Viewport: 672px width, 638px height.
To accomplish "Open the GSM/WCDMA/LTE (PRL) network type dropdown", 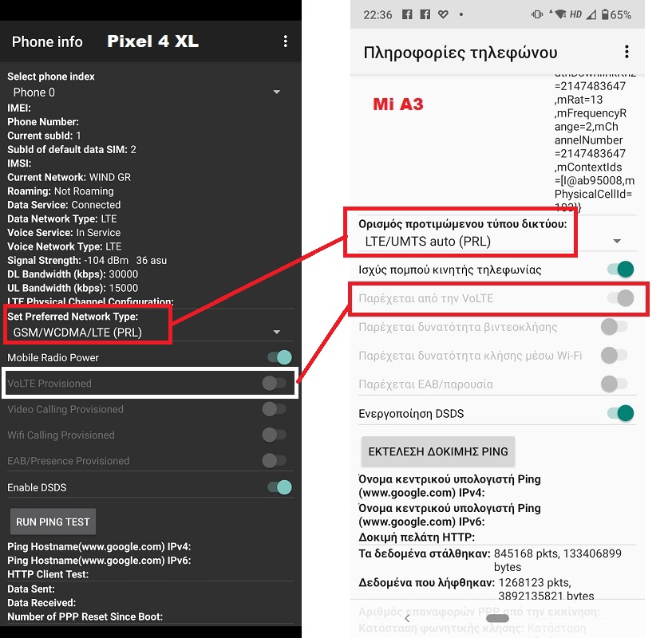I will click(x=277, y=333).
